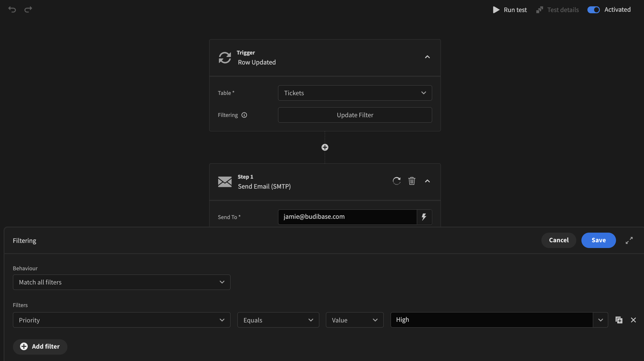Click the Filtering info icon
Screen dimensions: 644x361
coord(244,115)
